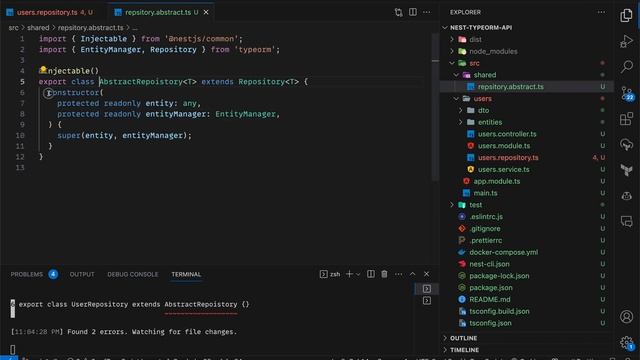Open the Terraform icon in activity bar
Image resolution: width=640 pixels, height=360 pixels.
[626, 170]
